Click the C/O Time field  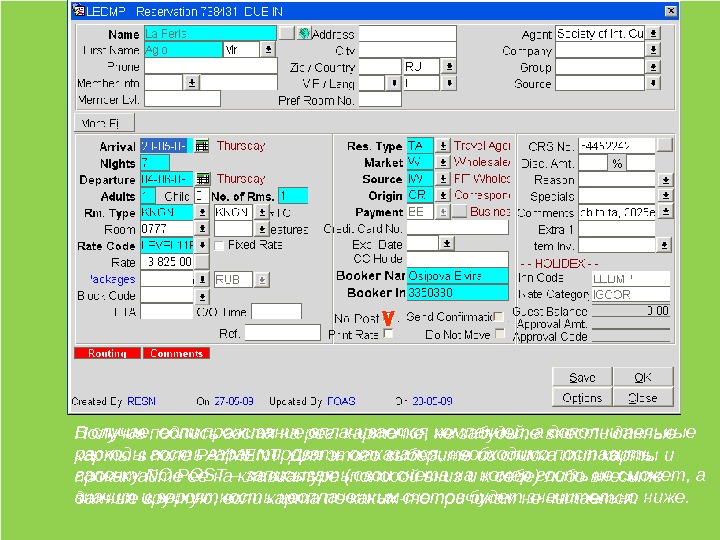(x=276, y=311)
